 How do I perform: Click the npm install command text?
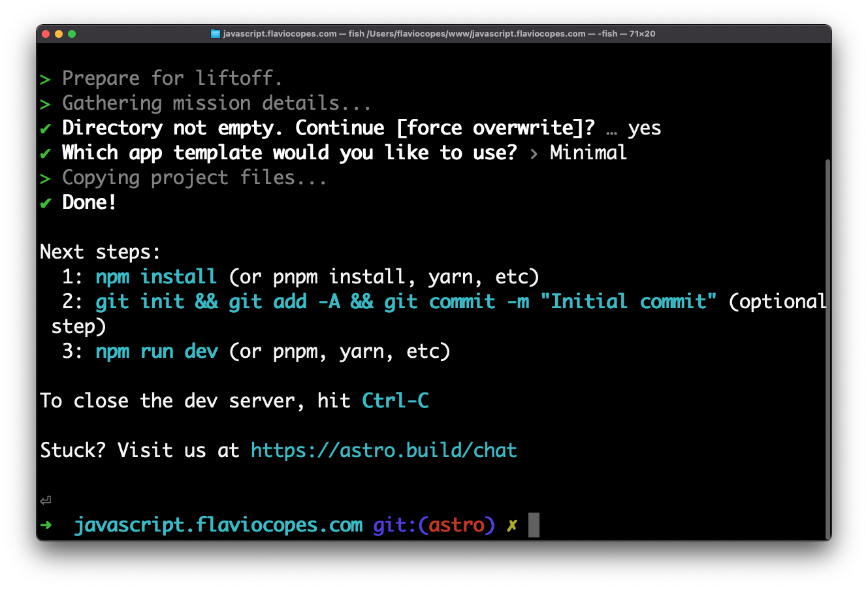pos(156,277)
